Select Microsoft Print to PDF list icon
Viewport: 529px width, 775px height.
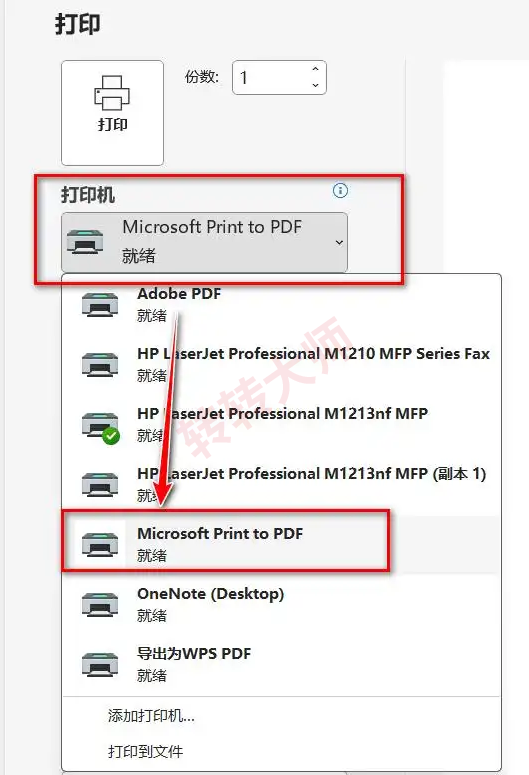100,544
